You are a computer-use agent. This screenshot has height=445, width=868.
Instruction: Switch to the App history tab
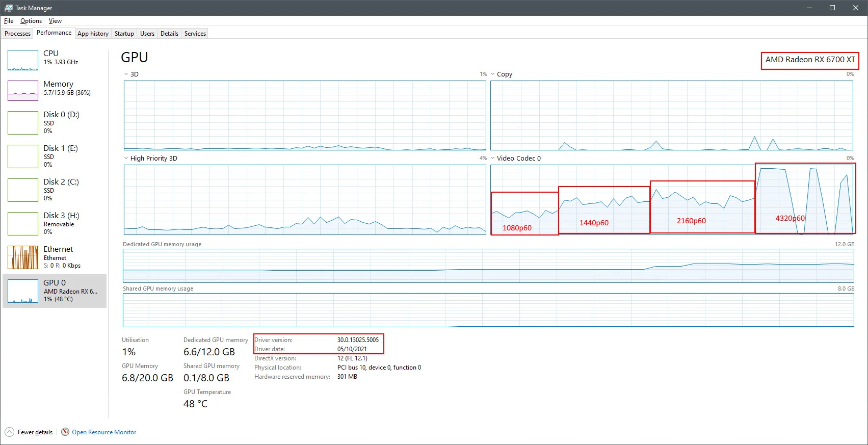coord(93,34)
